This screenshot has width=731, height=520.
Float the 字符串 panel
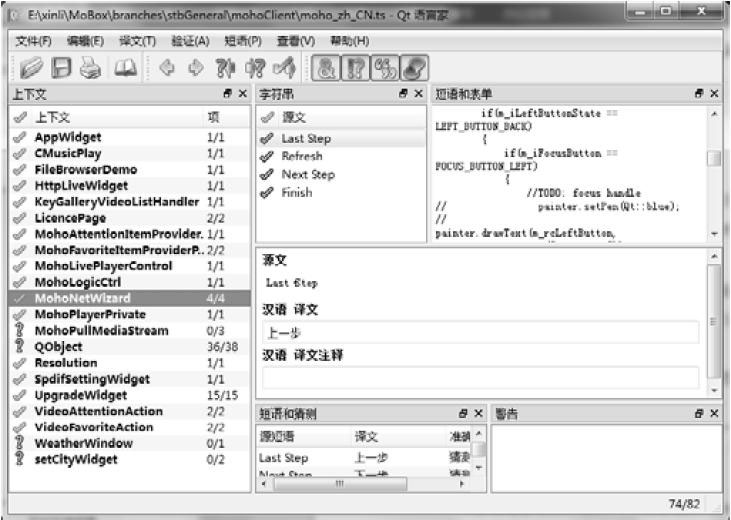(x=403, y=93)
